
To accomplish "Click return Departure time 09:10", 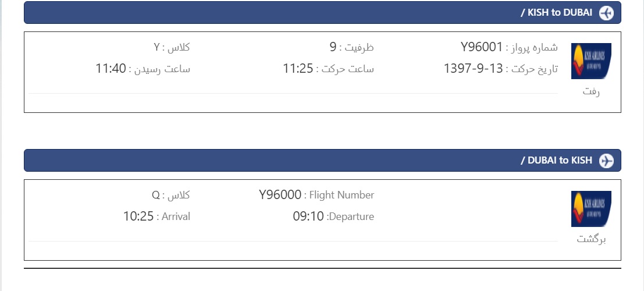I will [x=308, y=216].
